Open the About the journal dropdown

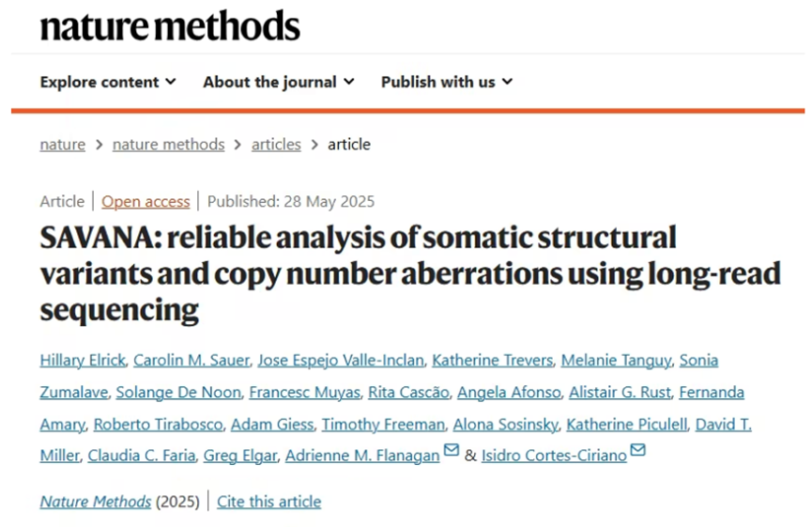(279, 82)
